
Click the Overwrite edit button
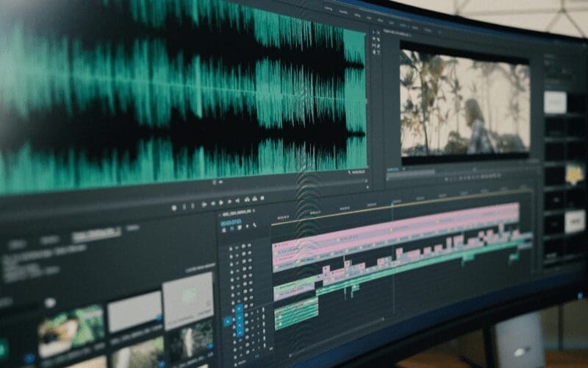click(x=255, y=199)
